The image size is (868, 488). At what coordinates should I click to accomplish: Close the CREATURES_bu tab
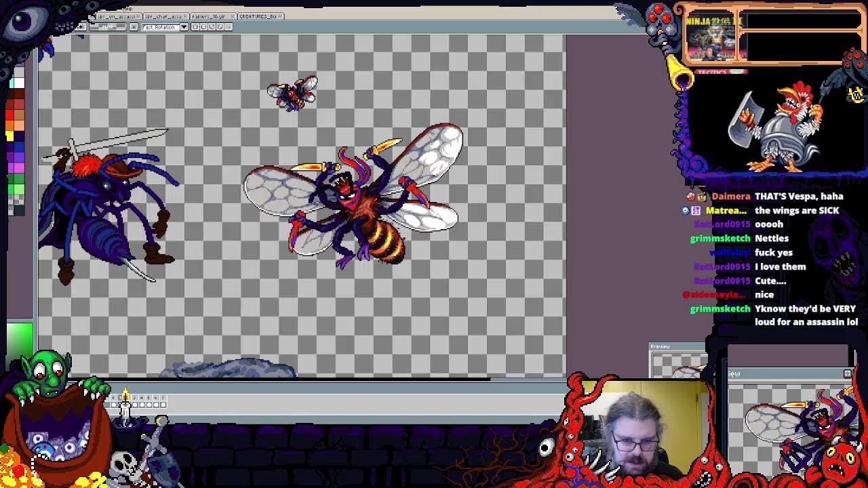click(280, 16)
